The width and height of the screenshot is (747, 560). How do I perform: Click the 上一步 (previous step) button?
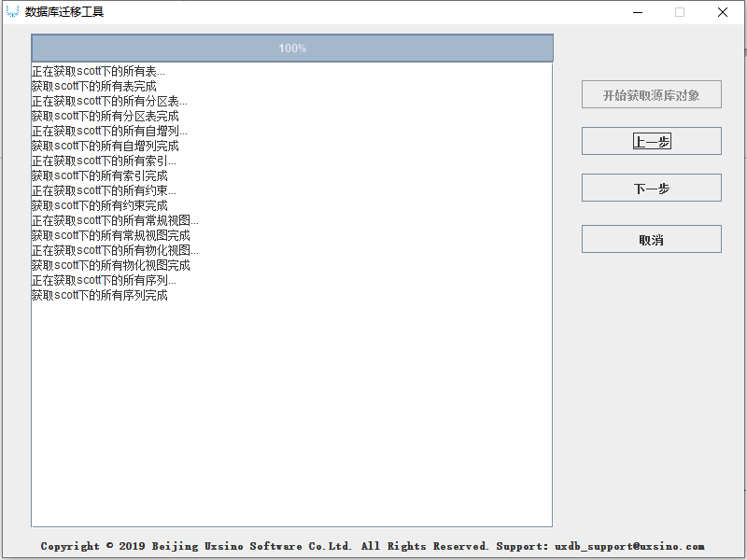pyautogui.click(x=651, y=141)
